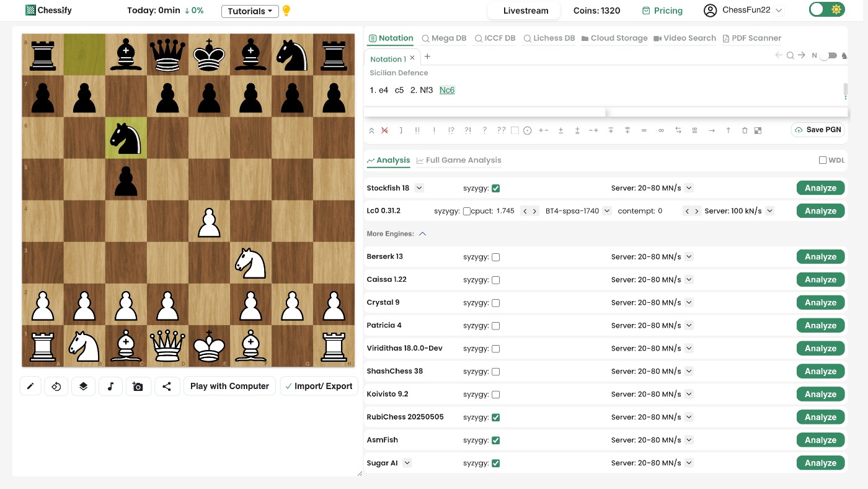Click the share icon below the board
The width and height of the screenshot is (868, 489).
pos(167,386)
